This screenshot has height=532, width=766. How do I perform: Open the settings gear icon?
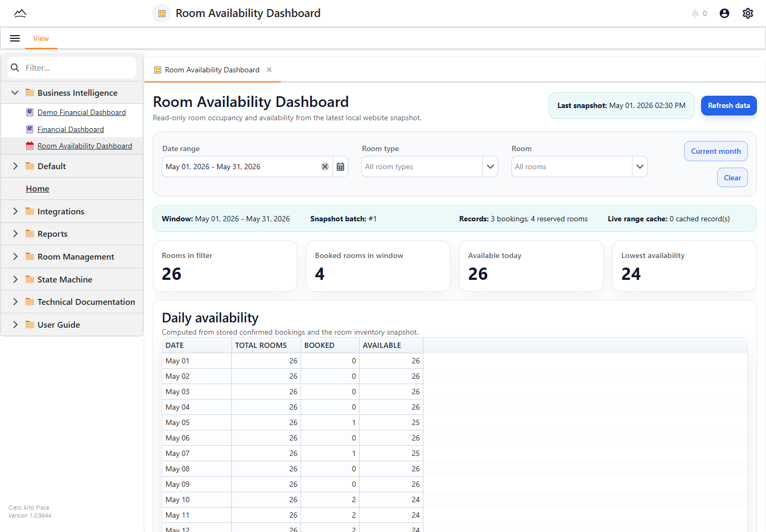tap(748, 13)
